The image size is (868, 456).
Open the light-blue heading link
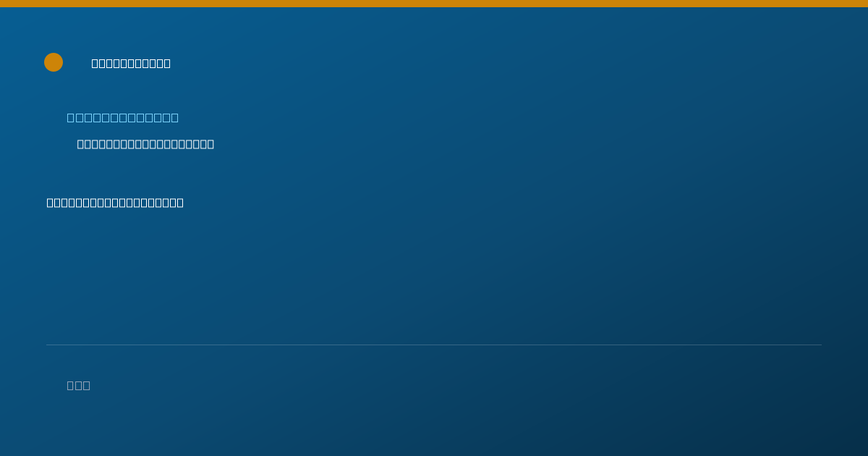click(123, 117)
